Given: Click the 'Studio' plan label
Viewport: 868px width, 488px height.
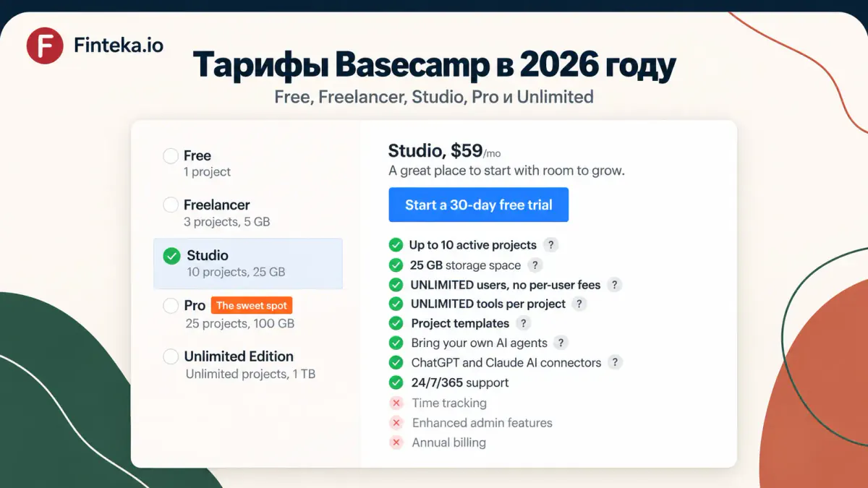Looking at the screenshot, I should 208,255.
